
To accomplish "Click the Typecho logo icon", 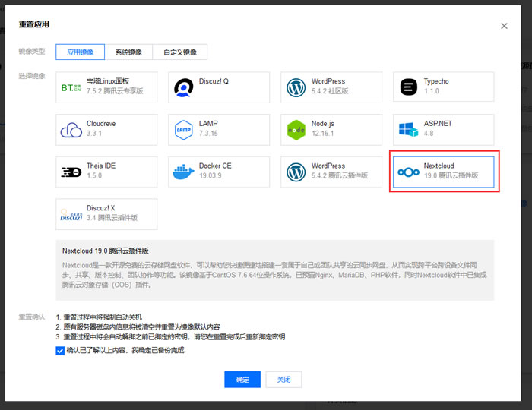I will [409, 87].
